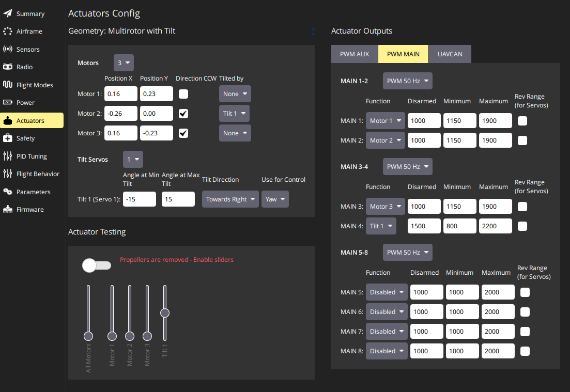This screenshot has width=570, height=392.
Task: Click the All Motors slider handle
Action: (88, 336)
